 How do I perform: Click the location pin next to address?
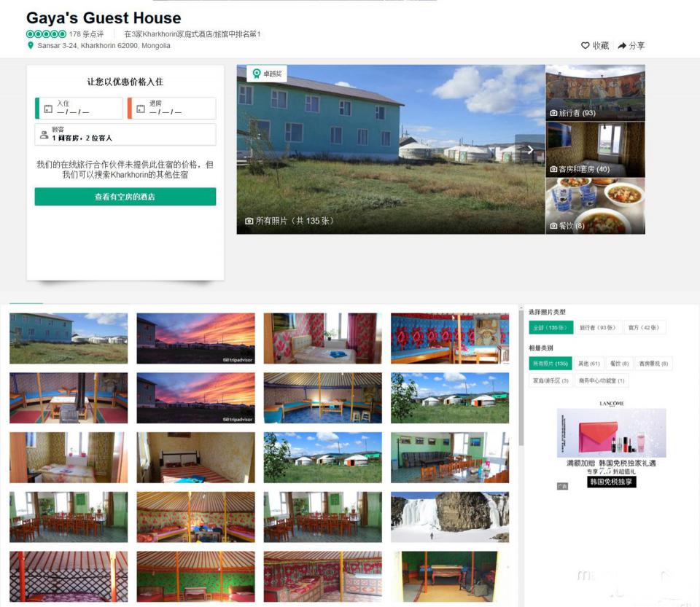tap(31, 45)
